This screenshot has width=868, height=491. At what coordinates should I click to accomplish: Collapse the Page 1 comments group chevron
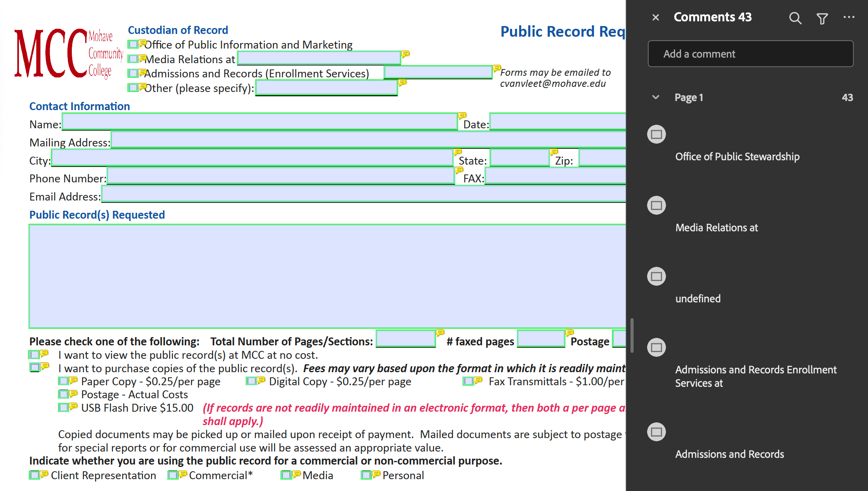click(x=656, y=97)
